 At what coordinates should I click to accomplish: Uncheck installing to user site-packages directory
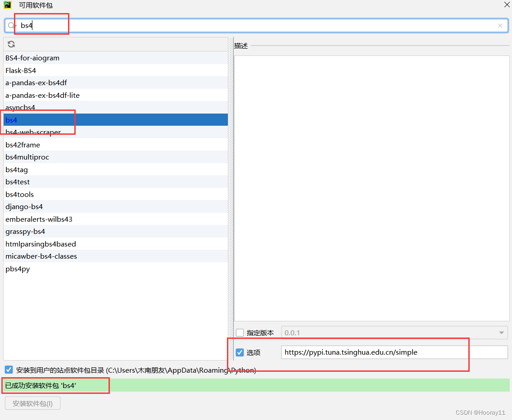[9, 369]
